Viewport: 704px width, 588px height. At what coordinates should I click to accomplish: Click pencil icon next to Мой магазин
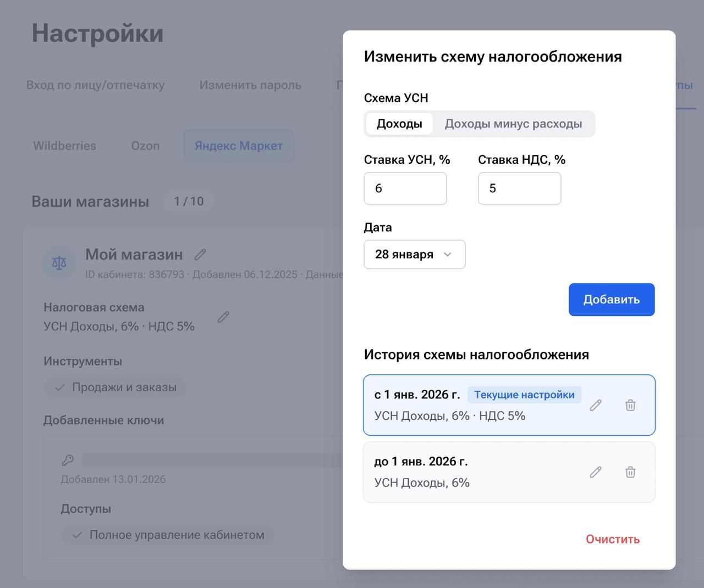(x=200, y=254)
